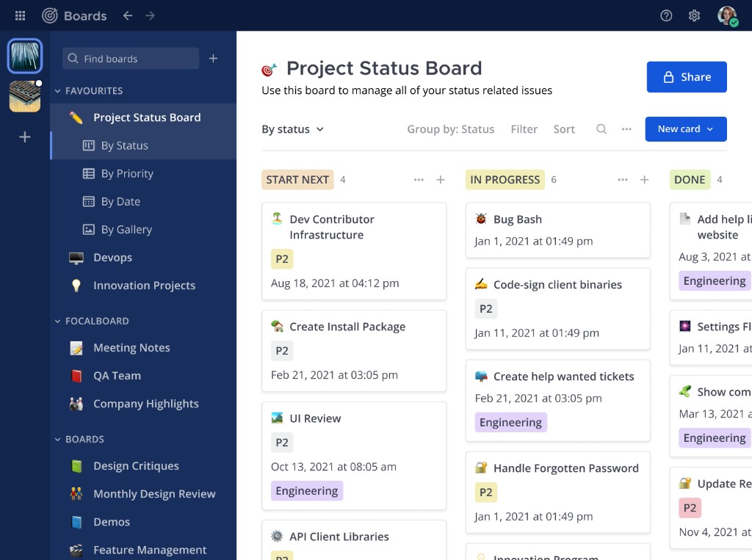The width and height of the screenshot is (752, 560).
Task: Open the Code-sign client binaries card
Action: pyautogui.click(x=558, y=309)
